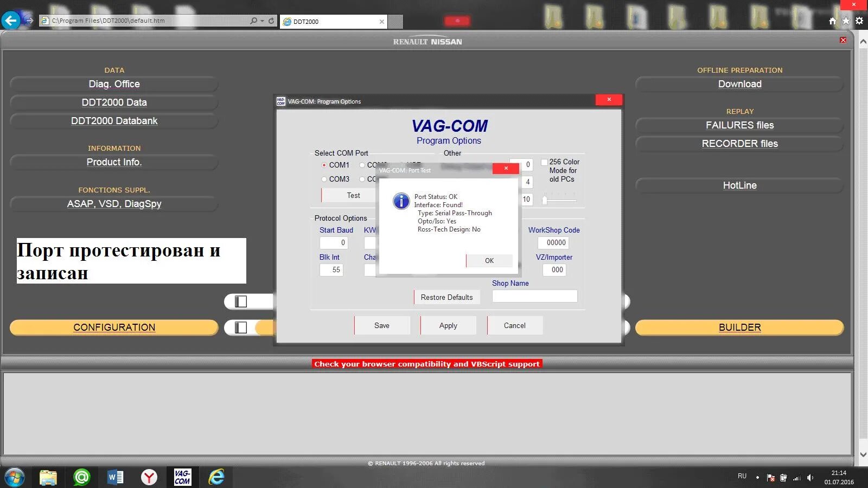Image resolution: width=868 pixels, height=488 pixels.
Task: Click the red X on the Renault Nissan header
Action: 843,40
